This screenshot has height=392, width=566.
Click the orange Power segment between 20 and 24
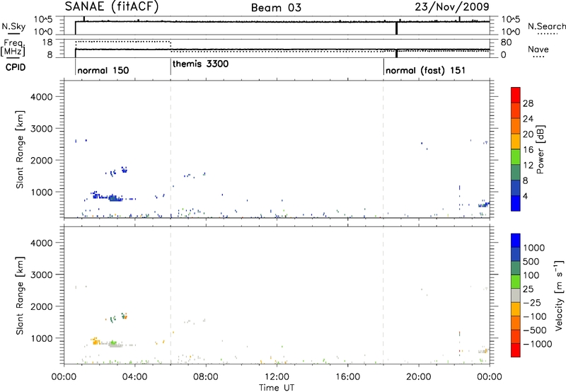pyautogui.click(x=516, y=126)
